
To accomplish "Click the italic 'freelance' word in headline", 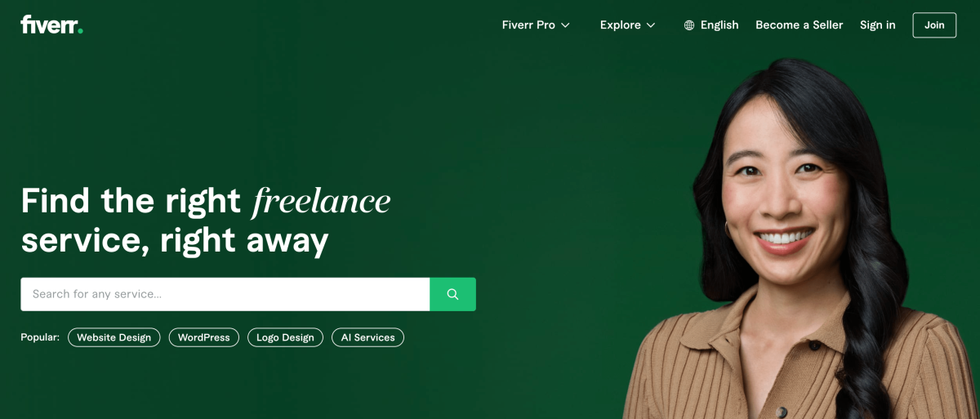I will (322, 200).
